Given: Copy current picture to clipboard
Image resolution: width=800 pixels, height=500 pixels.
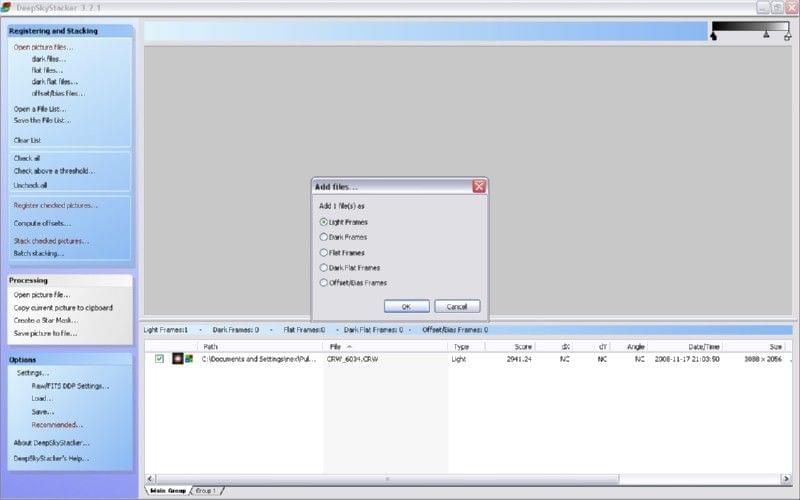Looking at the screenshot, I should (x=63, y=308).
